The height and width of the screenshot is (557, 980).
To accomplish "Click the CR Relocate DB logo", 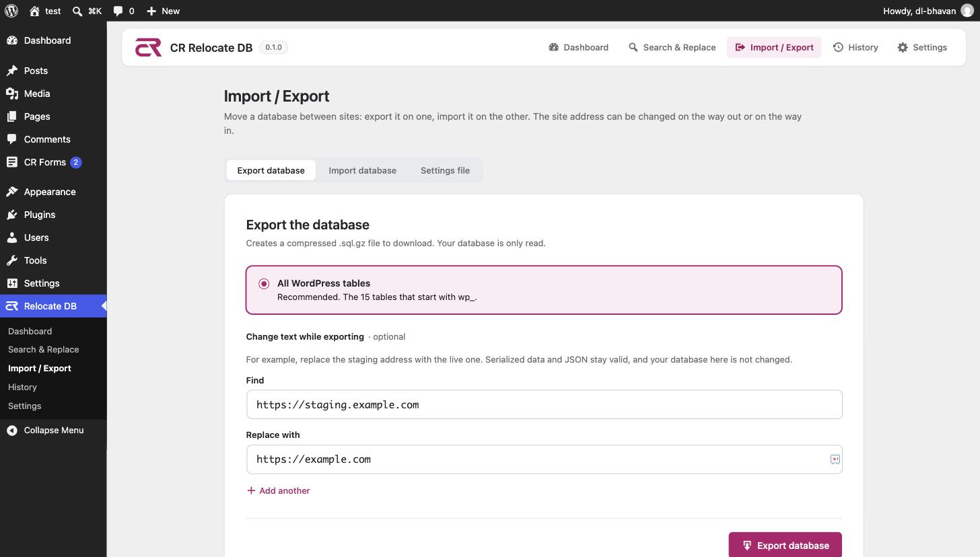I will 148,47.
